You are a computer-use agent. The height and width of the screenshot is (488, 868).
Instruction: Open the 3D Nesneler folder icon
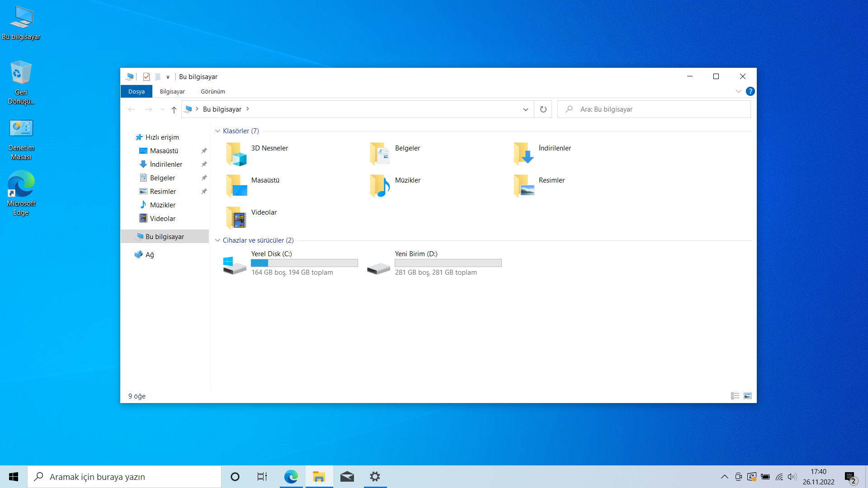pos(236,154)
